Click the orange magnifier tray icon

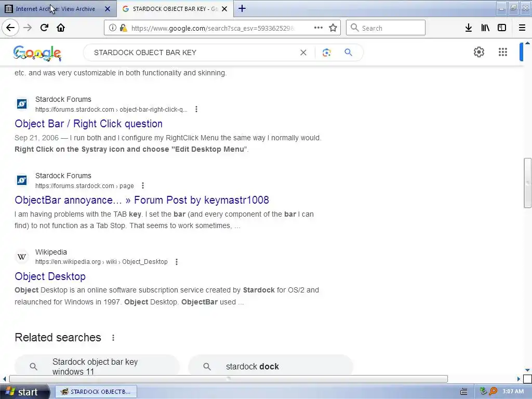tap(493, 392)
